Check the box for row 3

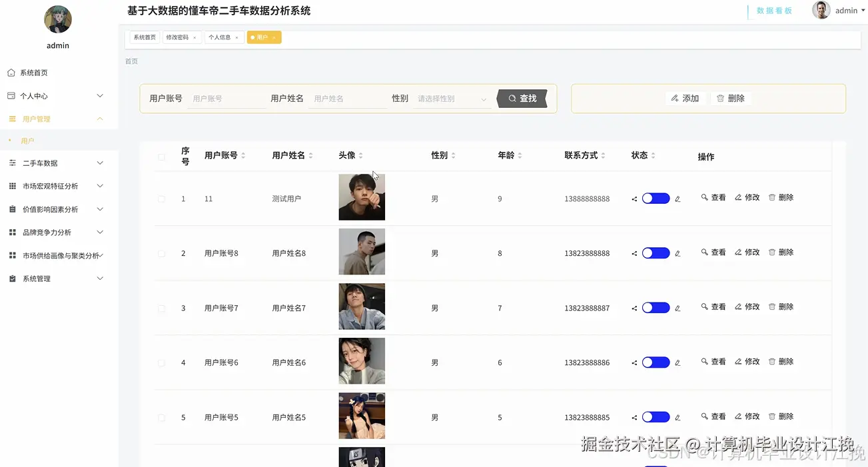point(161,308)
